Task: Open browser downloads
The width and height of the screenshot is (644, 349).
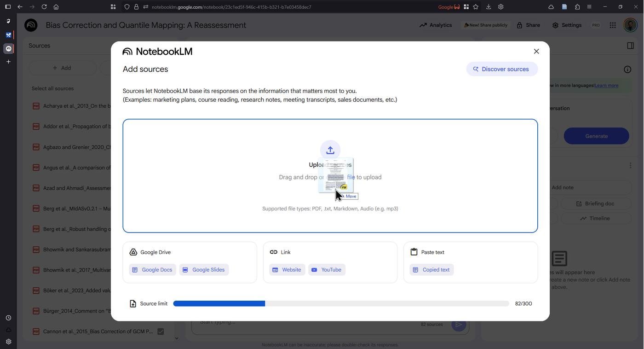Action: (x=488, y=7)
